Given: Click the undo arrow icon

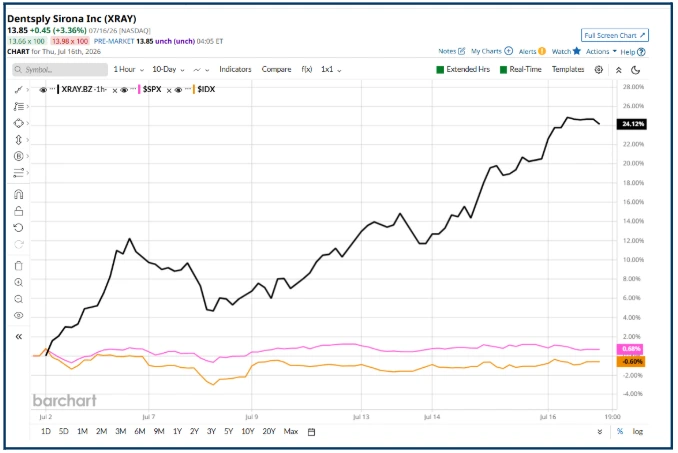Looking at the screenshot, I should pos(19,228).
